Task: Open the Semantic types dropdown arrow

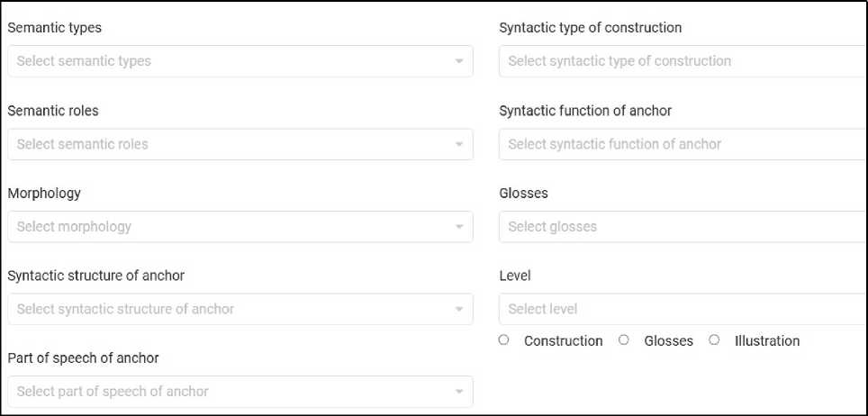Action: pos(458,61)
